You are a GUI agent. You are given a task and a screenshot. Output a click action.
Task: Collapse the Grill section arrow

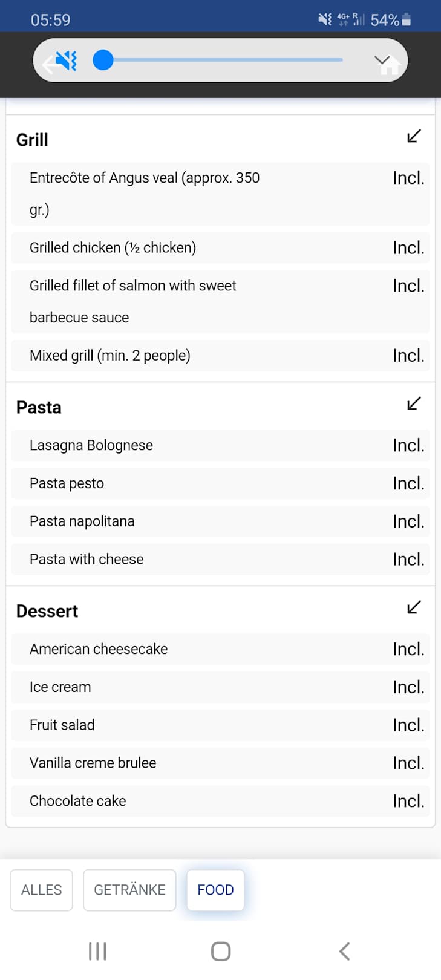(414, 136)
